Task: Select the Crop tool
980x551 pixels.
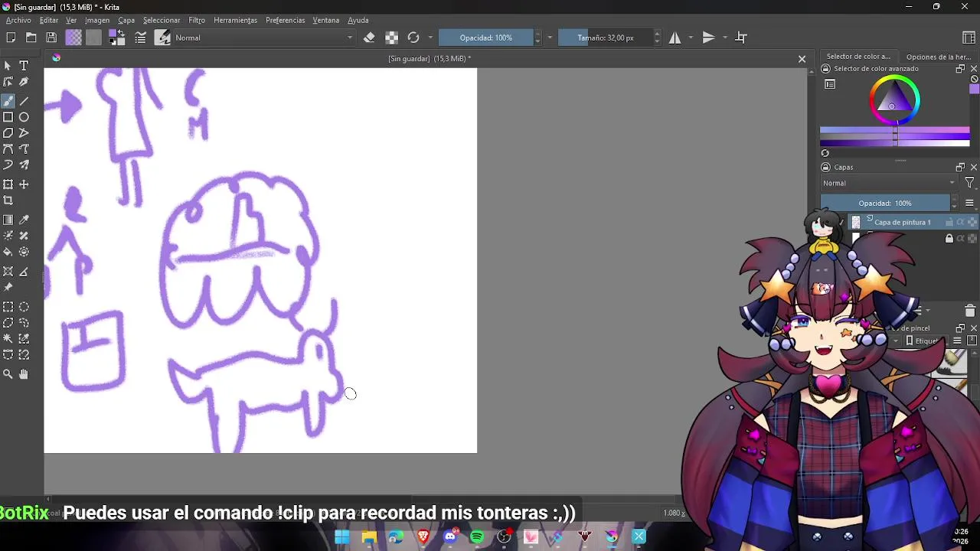Action: click(8, 201)
